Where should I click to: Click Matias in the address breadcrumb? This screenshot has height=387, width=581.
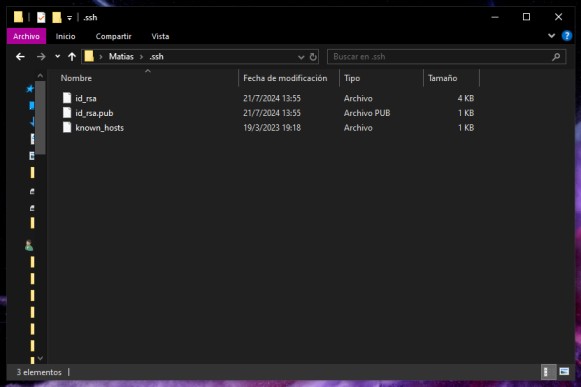click(x=121, y=57)
